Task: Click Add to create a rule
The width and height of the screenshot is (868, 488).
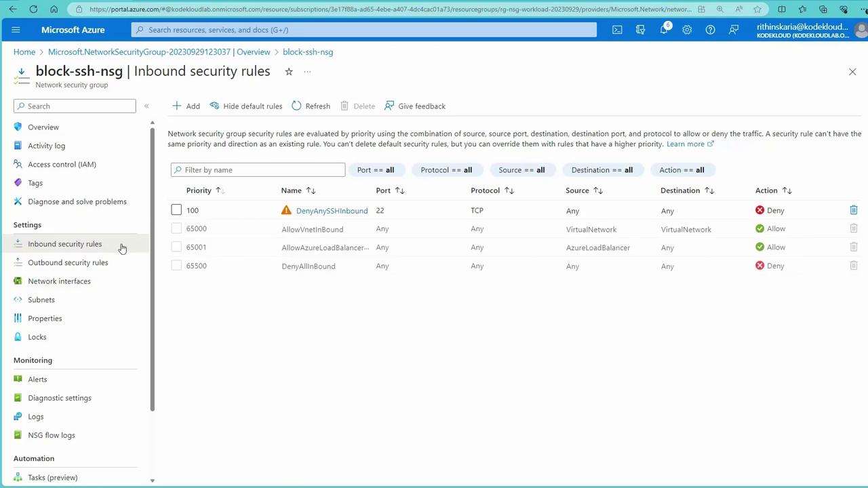Action: click(x=186, y=106)
